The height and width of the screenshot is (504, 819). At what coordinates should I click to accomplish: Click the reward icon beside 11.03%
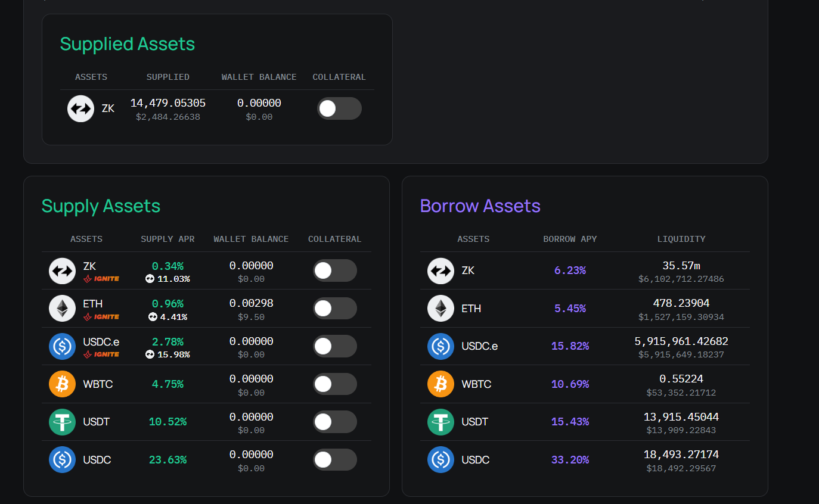pyautogui.click(x=150, y=279)
